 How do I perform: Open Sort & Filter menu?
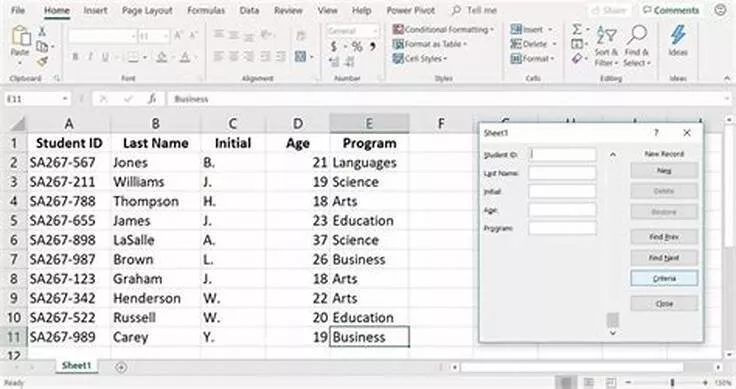(606, 46)
